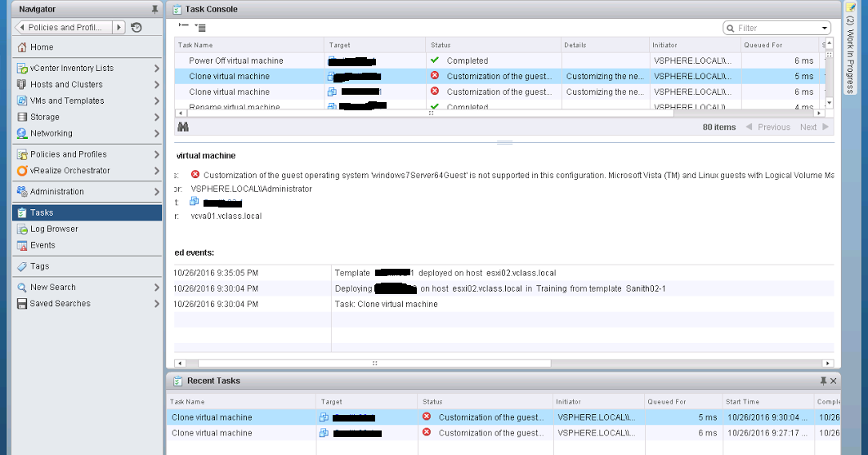Open Log Browser in the Navigator

[54, 229]
